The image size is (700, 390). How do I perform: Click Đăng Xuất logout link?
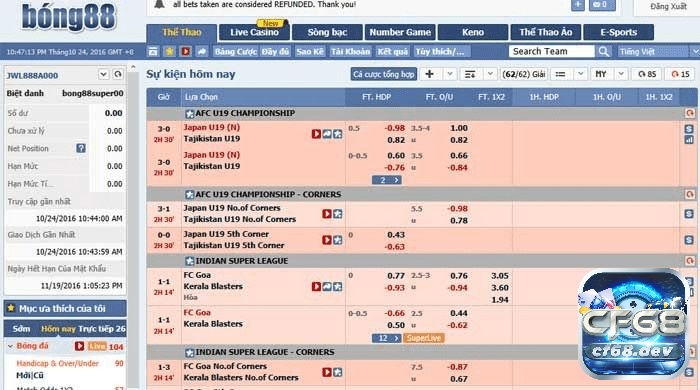[668, 6]
